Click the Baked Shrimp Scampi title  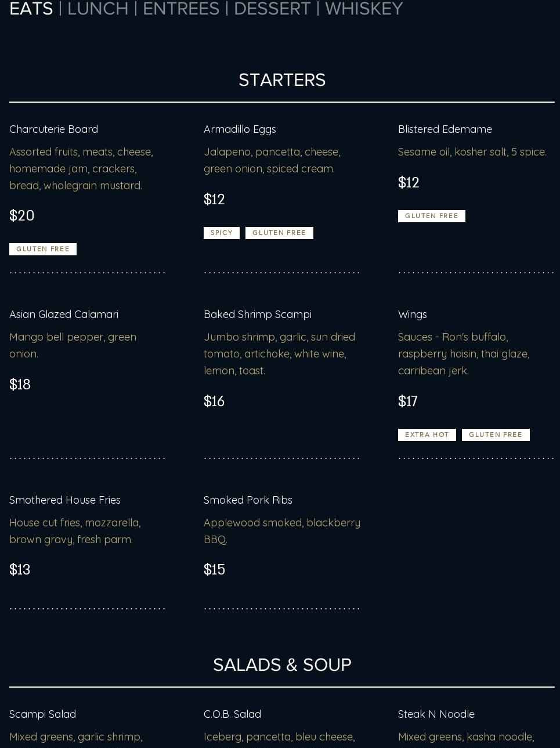point(257,314)
